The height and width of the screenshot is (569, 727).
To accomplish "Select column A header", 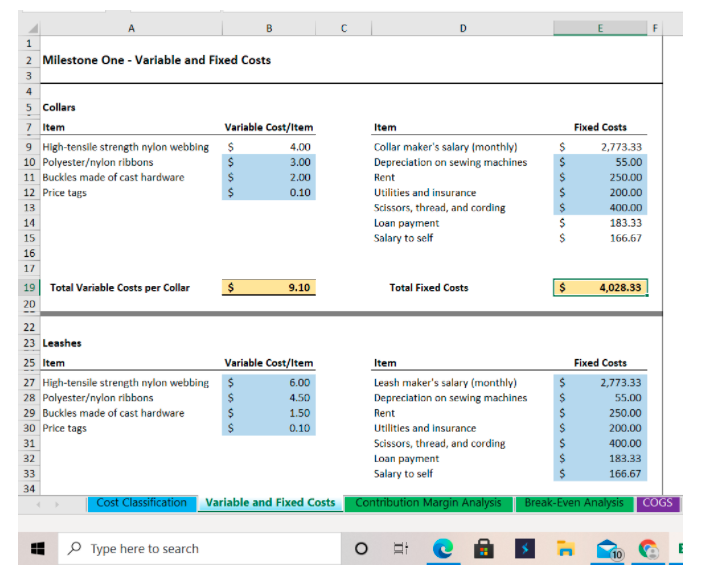I will click(x=132, y=28).
